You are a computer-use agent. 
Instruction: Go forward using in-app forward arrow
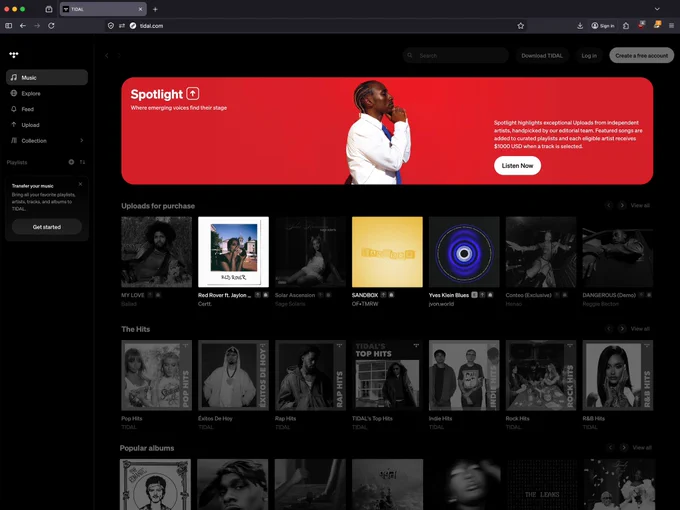coord(119,56)
